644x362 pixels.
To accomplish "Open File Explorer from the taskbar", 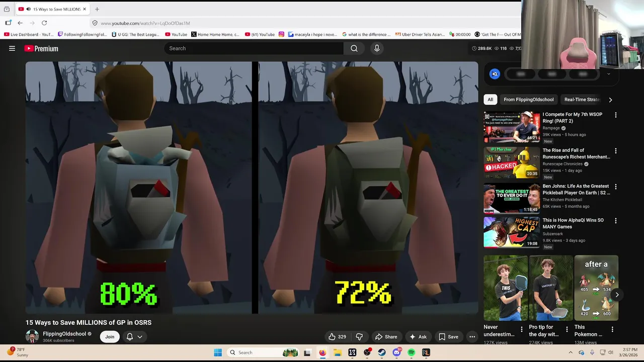I will (337, 352).
